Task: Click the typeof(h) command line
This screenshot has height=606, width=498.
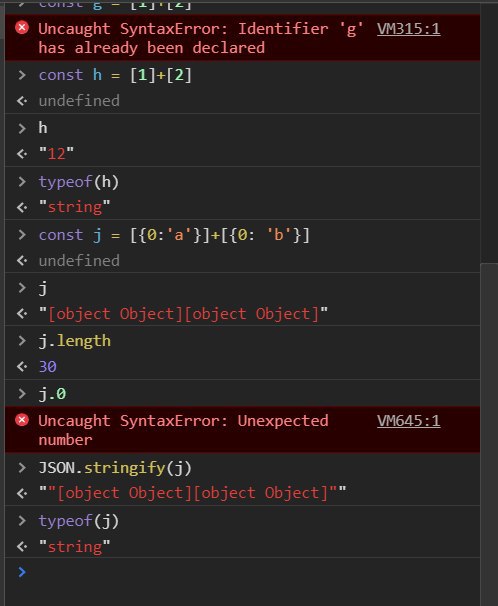Action: pyautogui.click(x=79, y=182)
